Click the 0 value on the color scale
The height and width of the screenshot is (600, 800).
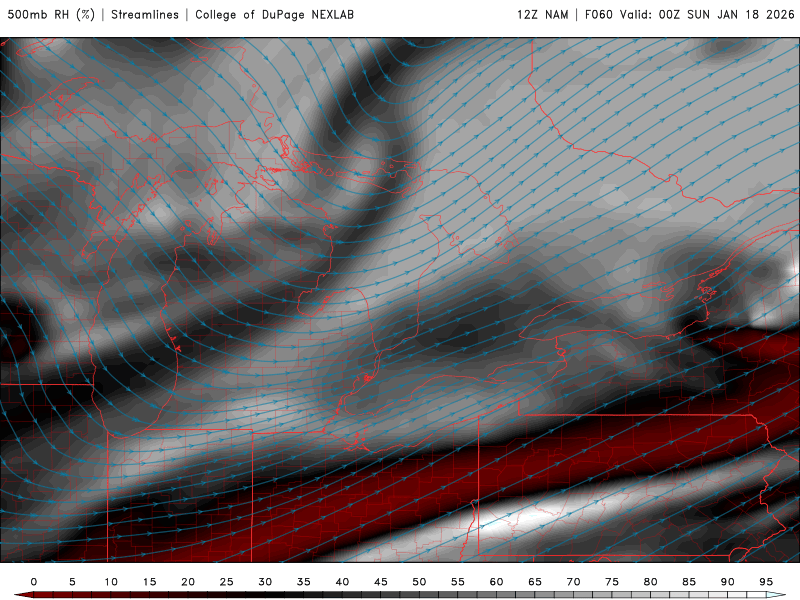[x=34, y=582]
